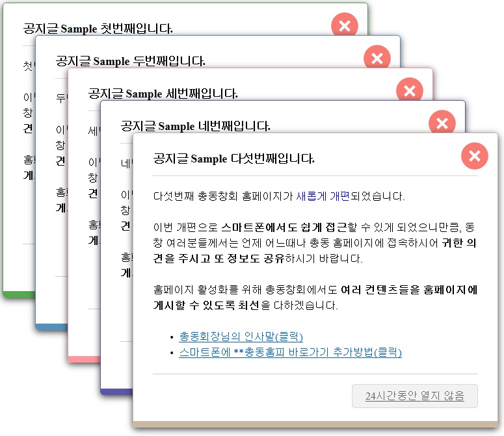
Task: Click the 공지글 Sample 다섯번째입니다 title
Action: click(x=233, y=159)
